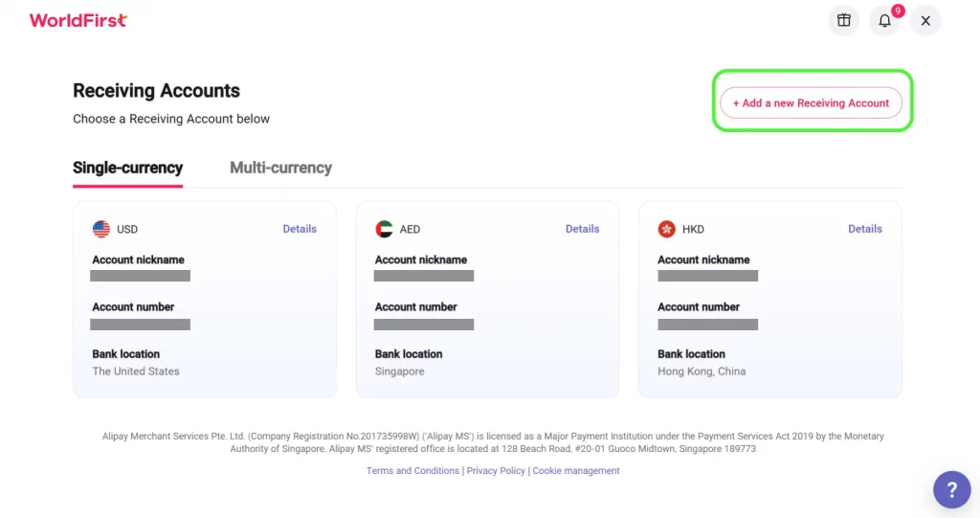Click the WorldFirst logo
The width and height of the screenshot is (980, 518).
[x=78, y=20]
